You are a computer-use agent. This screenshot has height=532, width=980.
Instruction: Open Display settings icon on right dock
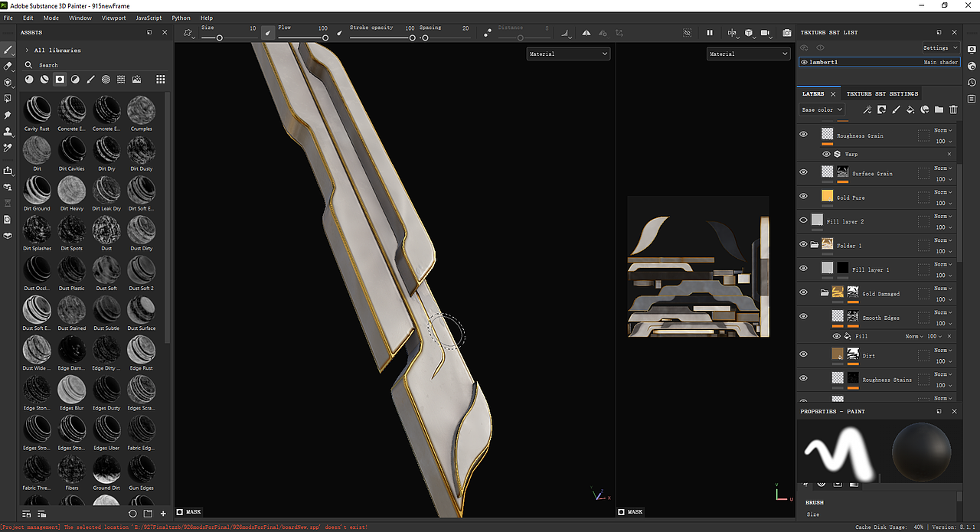coord(971,50)
